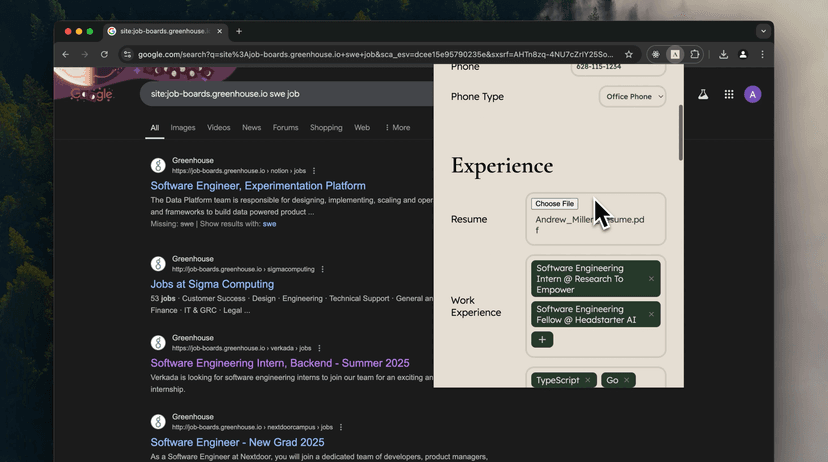Open the Search Labs flask icon
Viewport: 828px width, 462px height.
point(703,94)
